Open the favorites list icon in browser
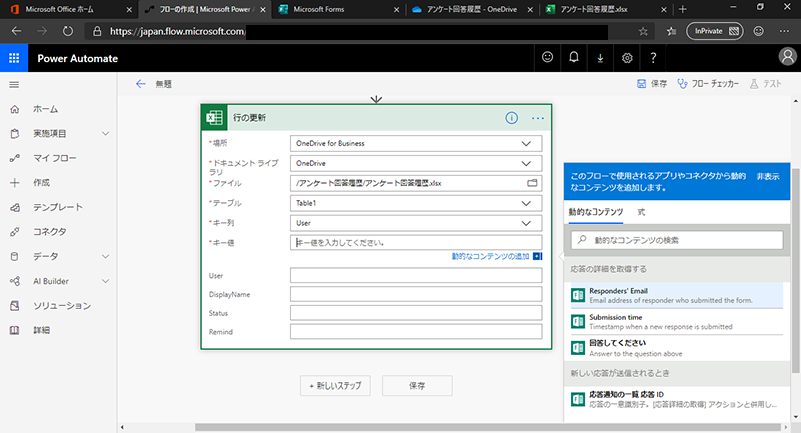 [x=671, y=31]
